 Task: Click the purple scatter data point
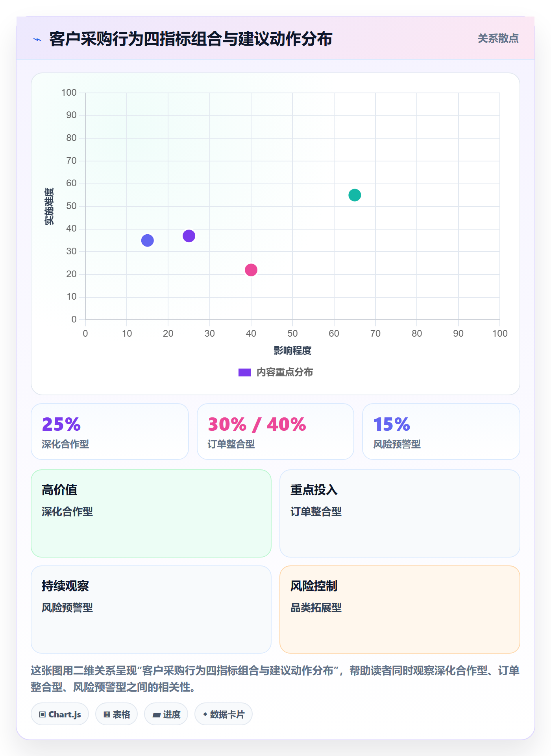(189, 236)
